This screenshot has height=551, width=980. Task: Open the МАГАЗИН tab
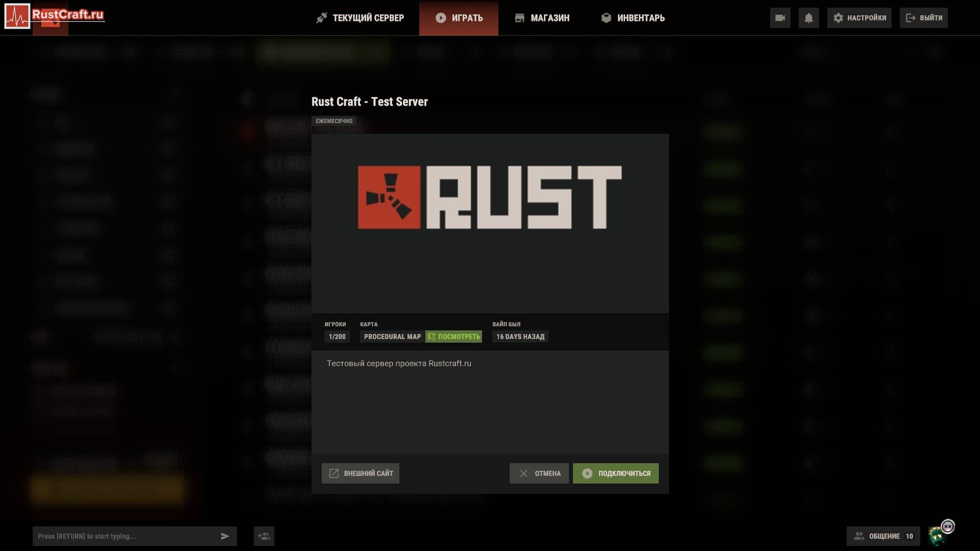pyautogui.click(x=542, y=18)
